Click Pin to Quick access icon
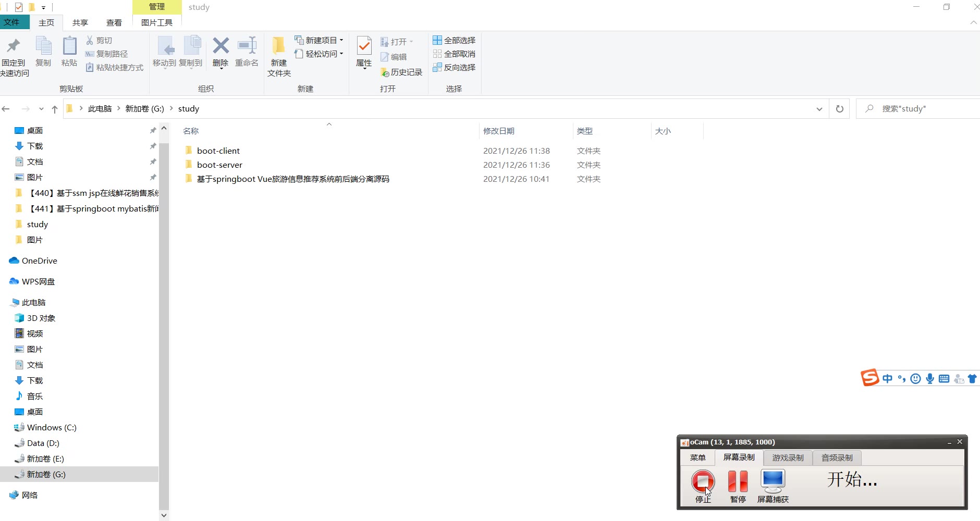 click(14, 47)
